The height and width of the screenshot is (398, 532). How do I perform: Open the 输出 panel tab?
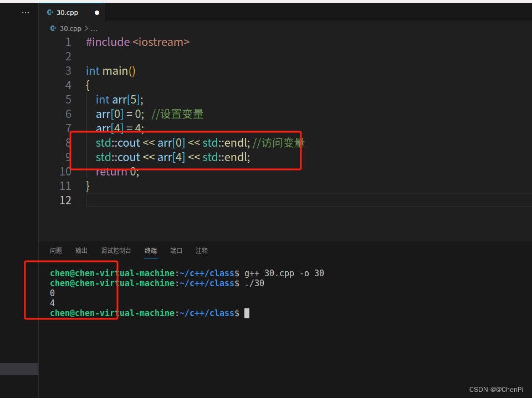pos(81,251)
